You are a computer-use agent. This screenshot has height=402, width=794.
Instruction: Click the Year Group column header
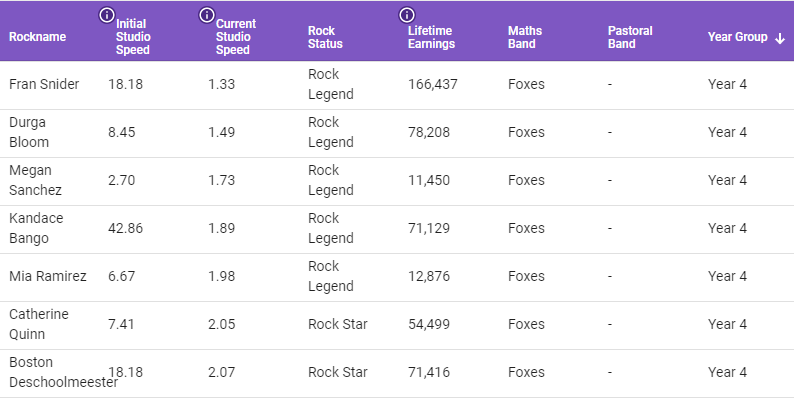pyautogui.click(x=737, y=37)
